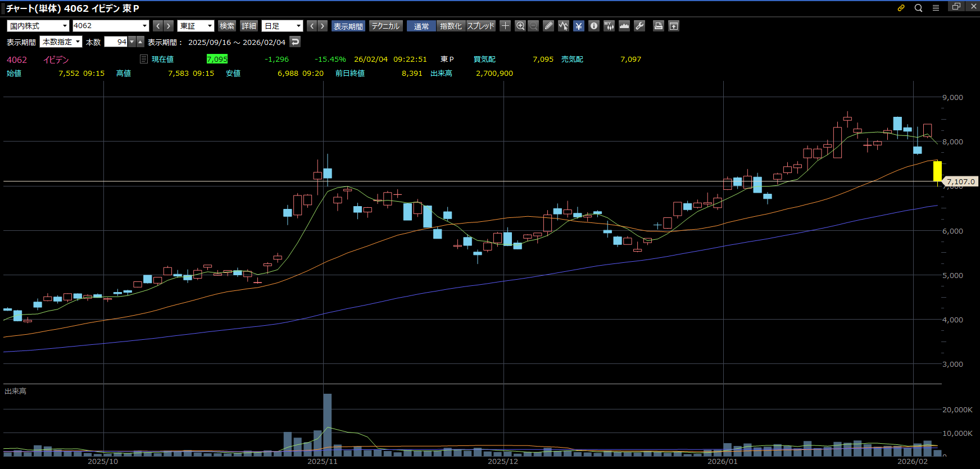The image size is (980, 469).
Task: Open the 表示期間 tab
Action: point(348,26)
